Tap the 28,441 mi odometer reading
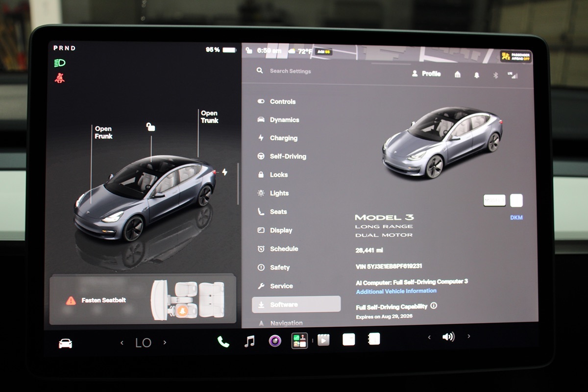 coord(369,250)
